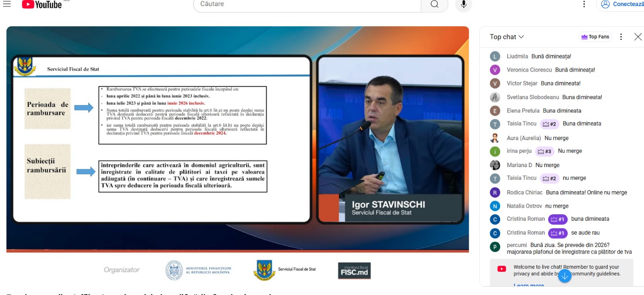The image size is (644, 295).
Task: Click irina perju's #3 fan badge
Action: click(545, 151)
